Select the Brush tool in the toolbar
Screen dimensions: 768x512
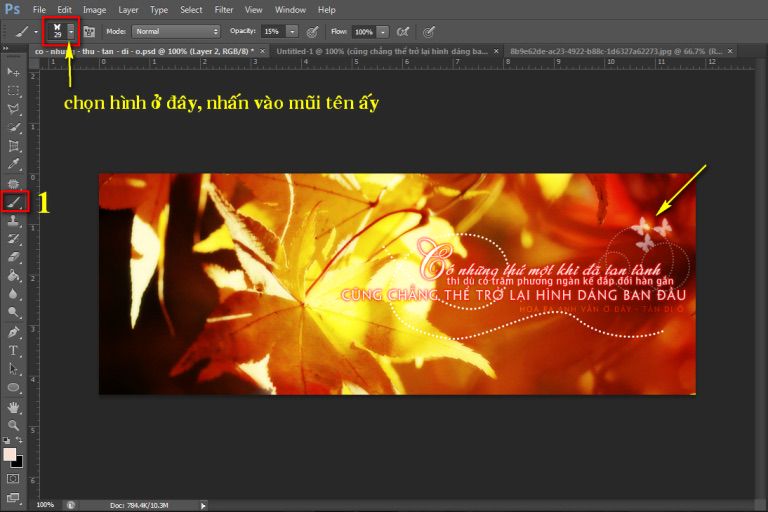click(x=14, y=202)
